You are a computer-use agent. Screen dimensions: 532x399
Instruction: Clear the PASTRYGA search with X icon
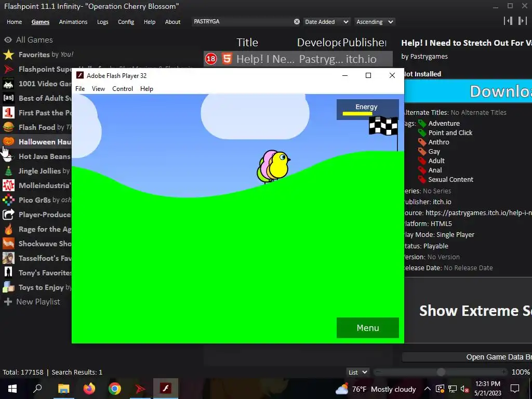(x=297, y=22)
